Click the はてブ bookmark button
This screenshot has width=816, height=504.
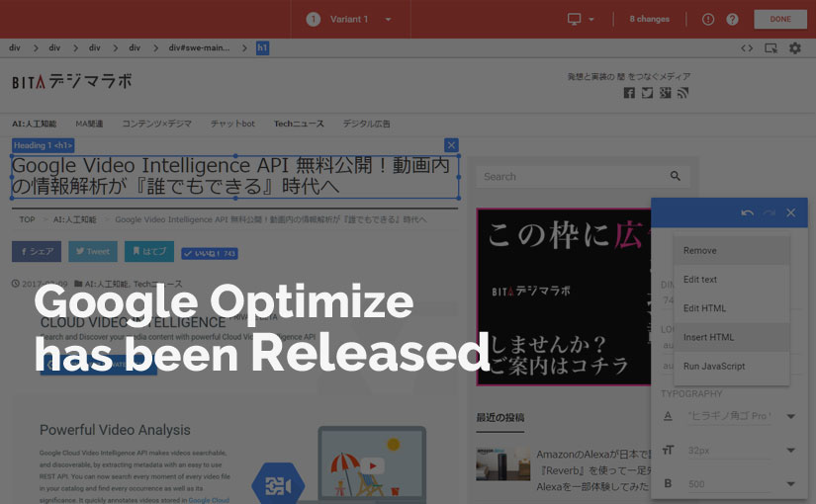tap(148, 251)
